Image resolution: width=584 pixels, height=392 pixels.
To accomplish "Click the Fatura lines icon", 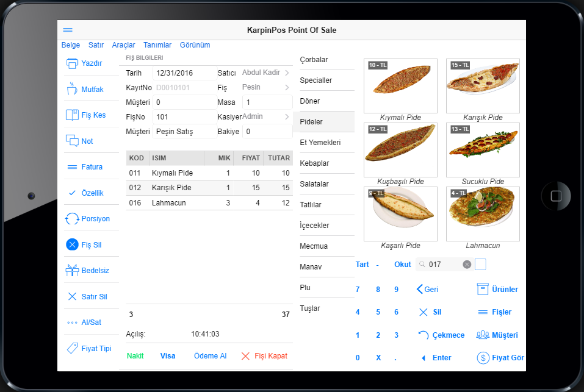I will click(72, 167).
